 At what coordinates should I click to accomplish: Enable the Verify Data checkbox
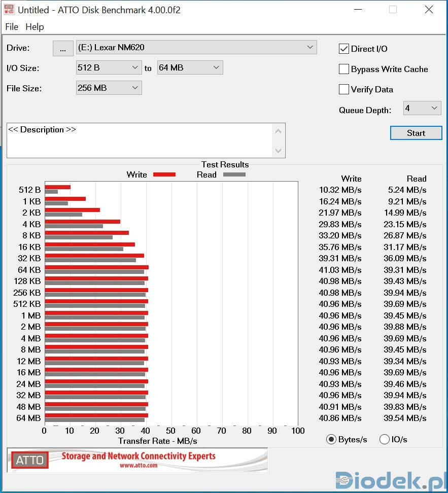pos(344,89)
